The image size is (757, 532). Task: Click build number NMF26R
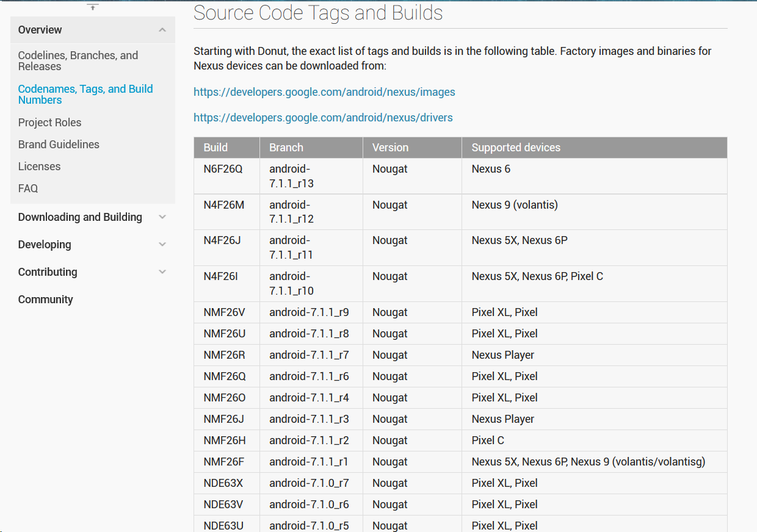pyautogui.click(x=224, y=355)
